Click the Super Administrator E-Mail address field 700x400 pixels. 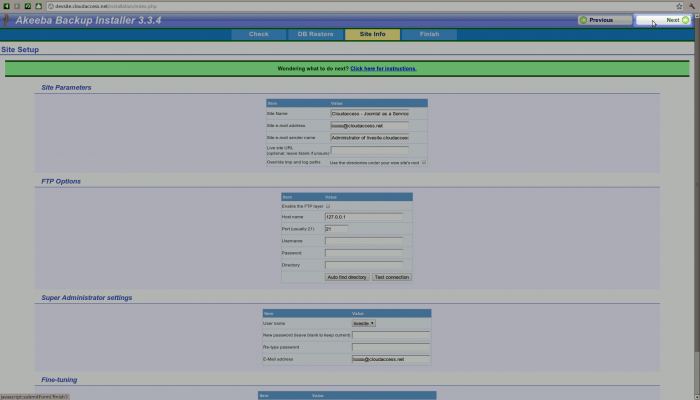391,359
